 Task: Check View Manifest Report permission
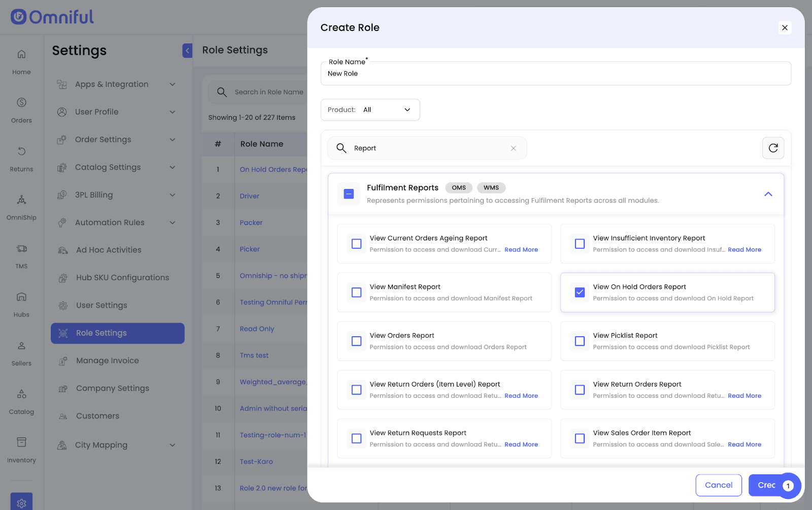click(x=357, y=293)
